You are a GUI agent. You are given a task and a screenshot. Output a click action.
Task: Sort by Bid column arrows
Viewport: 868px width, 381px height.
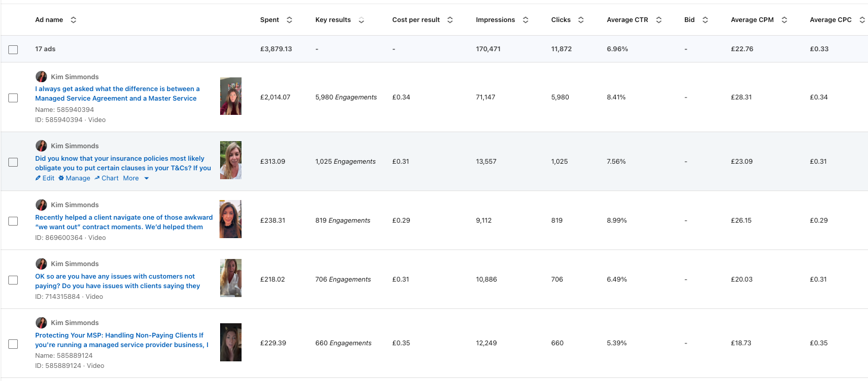tap(705, 20)
